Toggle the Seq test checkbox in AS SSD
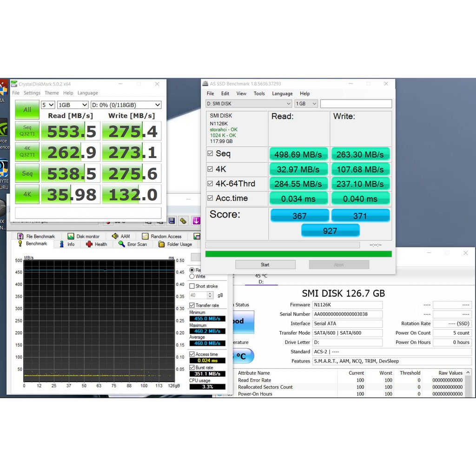Image resolution: width=476 pixels, height=476 pixels. (x=210, y=153)
